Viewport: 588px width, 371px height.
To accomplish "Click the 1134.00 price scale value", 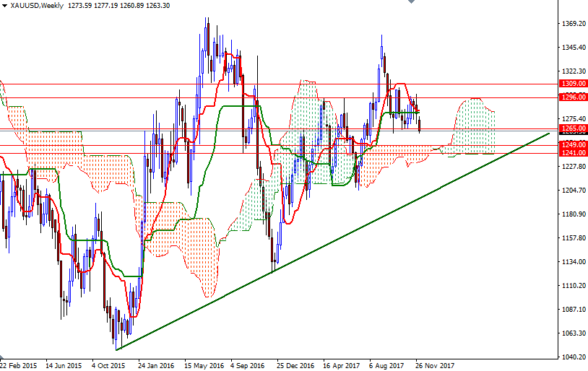I will [574, 261].
